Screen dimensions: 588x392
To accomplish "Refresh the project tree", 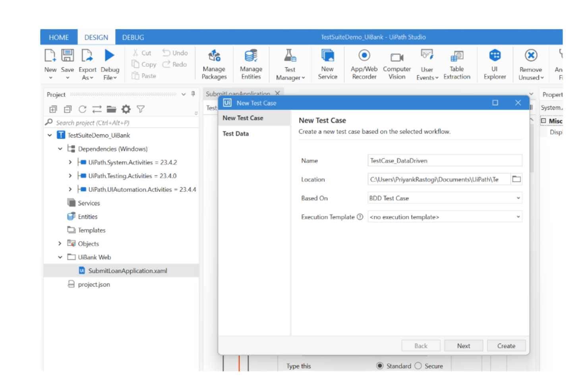I will (82, 109).
